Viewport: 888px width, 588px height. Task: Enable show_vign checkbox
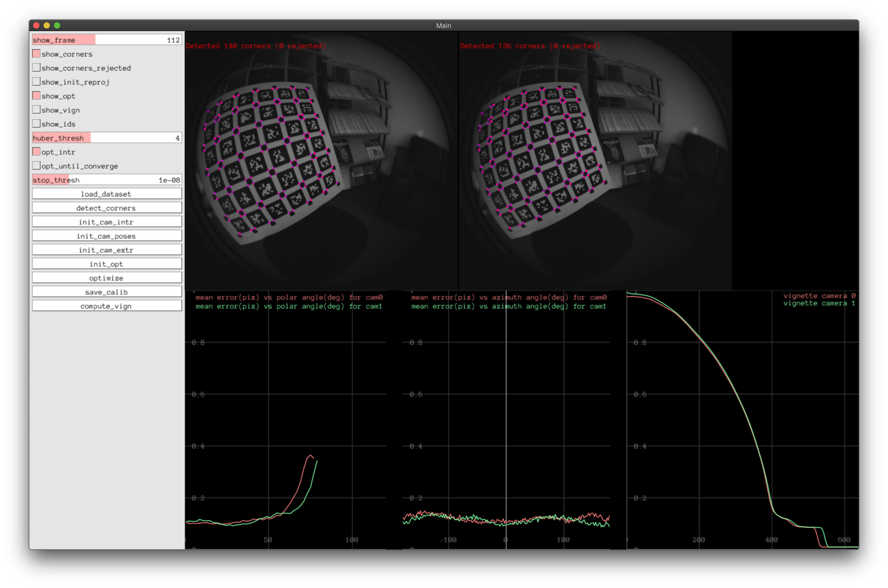point(36,109)
